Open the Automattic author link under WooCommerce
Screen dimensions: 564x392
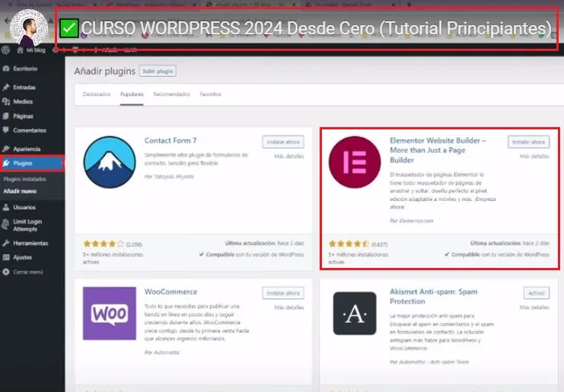[167, 352]
